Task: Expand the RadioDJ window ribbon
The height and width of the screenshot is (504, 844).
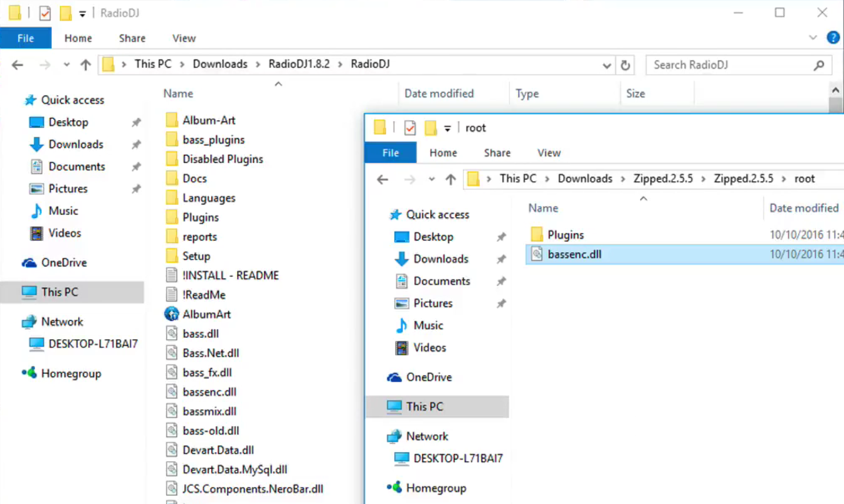Action: coord(813,38)
